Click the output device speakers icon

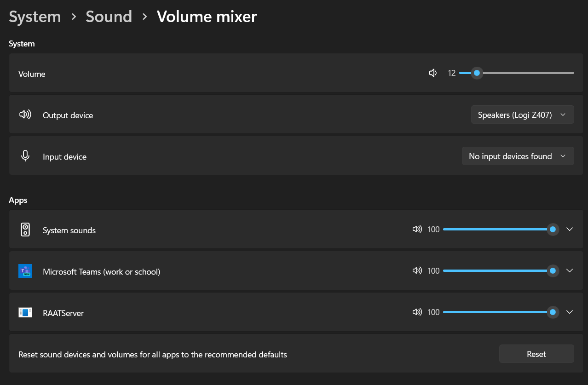click(25, 114)
